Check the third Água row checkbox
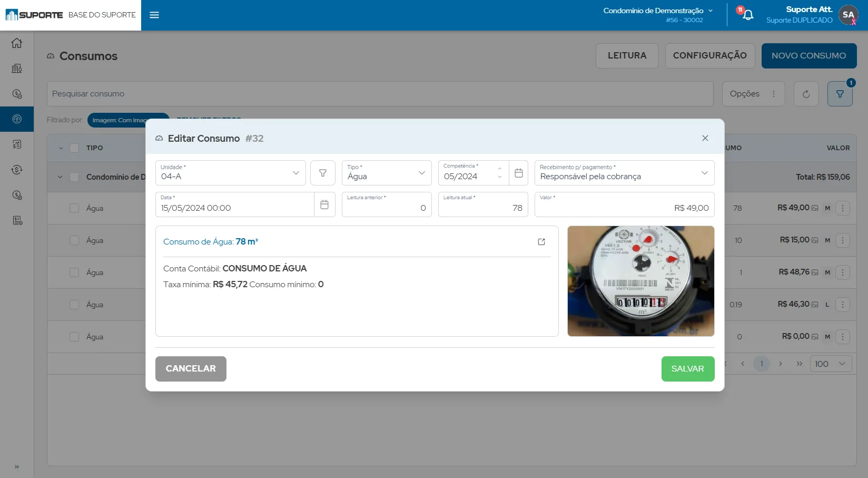 (74, 272)
